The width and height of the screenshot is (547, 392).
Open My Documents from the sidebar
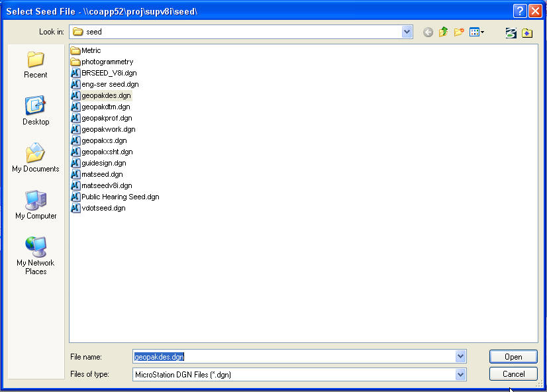click(x=35, y=158)
